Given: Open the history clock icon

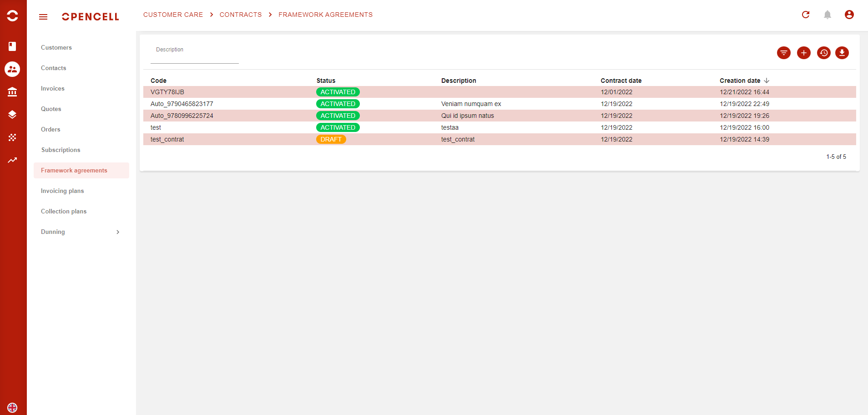Looking at the screenshot, I should pos(823,53).
